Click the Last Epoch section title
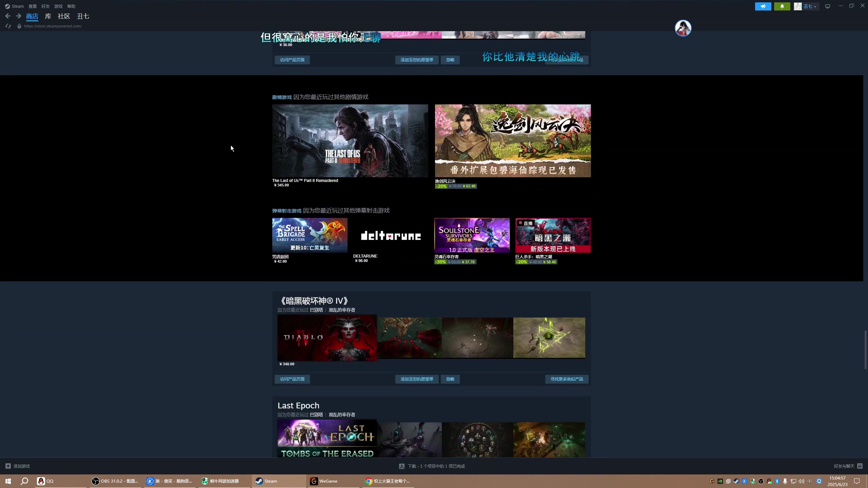The height and width of the screenshot is (488, 868). [x=298, y=405]
